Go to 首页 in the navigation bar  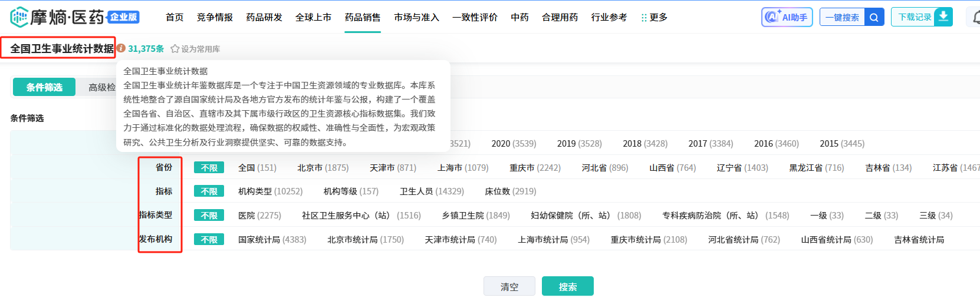tap(175, 18)
